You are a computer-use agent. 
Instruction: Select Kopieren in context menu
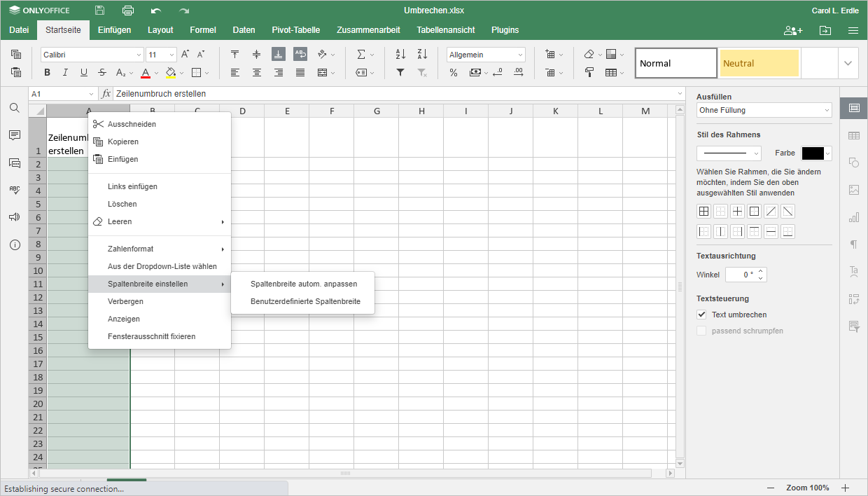123,142
